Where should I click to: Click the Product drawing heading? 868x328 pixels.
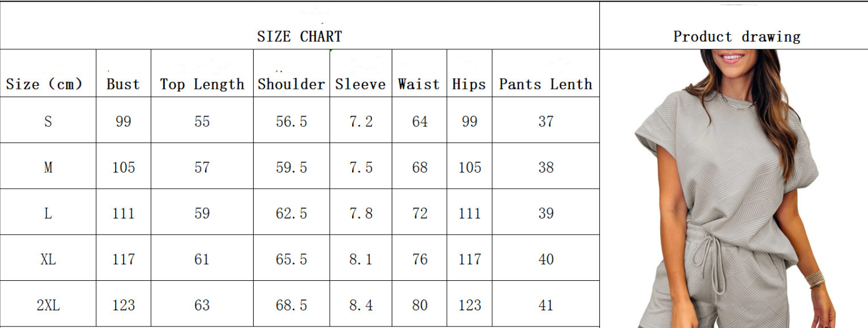(x=736, y=36)
